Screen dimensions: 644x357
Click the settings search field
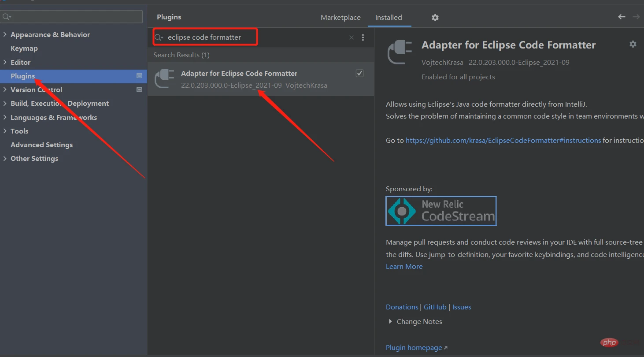coord(72,17)
